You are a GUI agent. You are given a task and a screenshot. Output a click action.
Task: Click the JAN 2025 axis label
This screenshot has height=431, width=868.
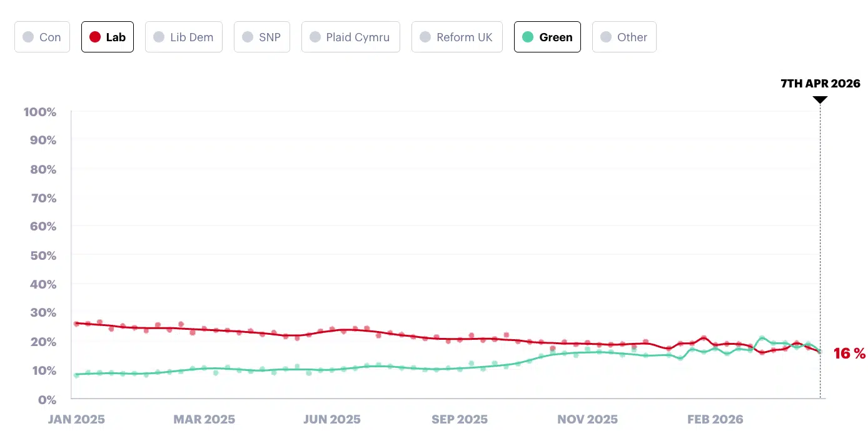tap(76, 419)
